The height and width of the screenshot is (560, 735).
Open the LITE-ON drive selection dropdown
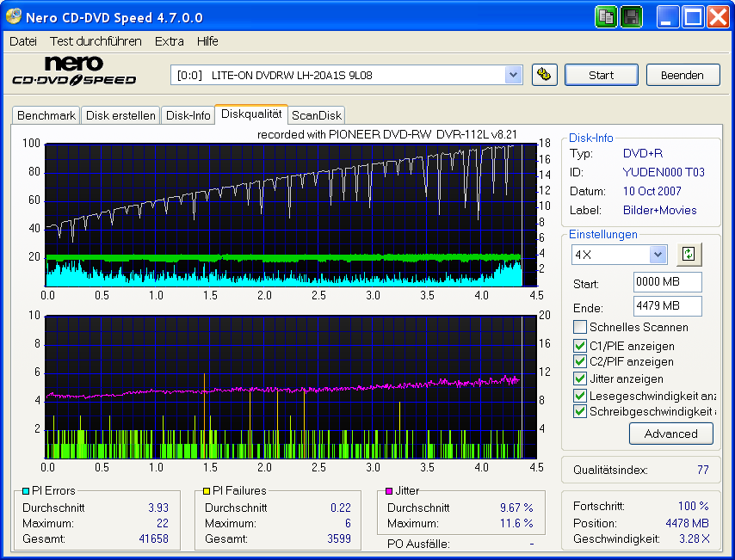click(514, 75)
